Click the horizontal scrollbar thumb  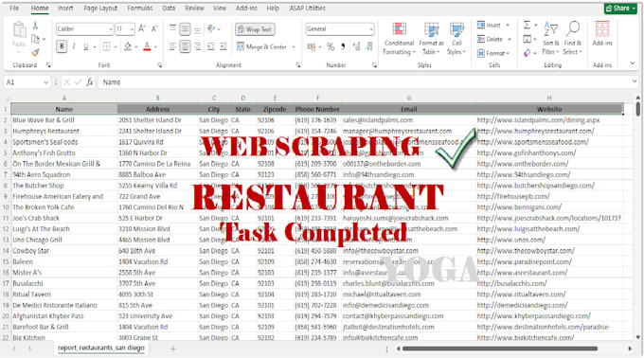pyautogui.click(x=500, y=349)
